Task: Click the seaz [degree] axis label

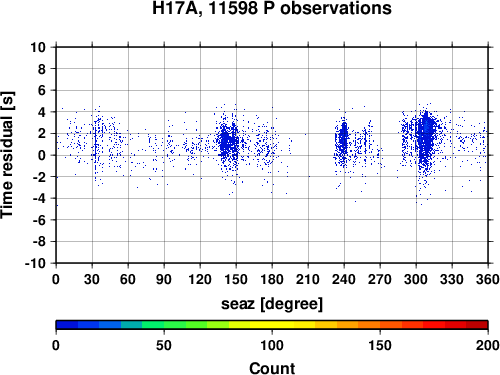Action: 272,303
